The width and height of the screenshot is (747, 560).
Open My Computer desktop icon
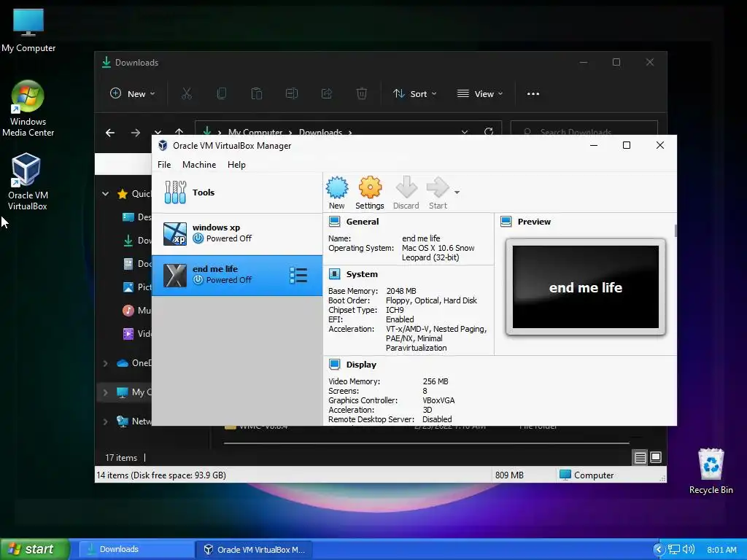tap(28, 30)
